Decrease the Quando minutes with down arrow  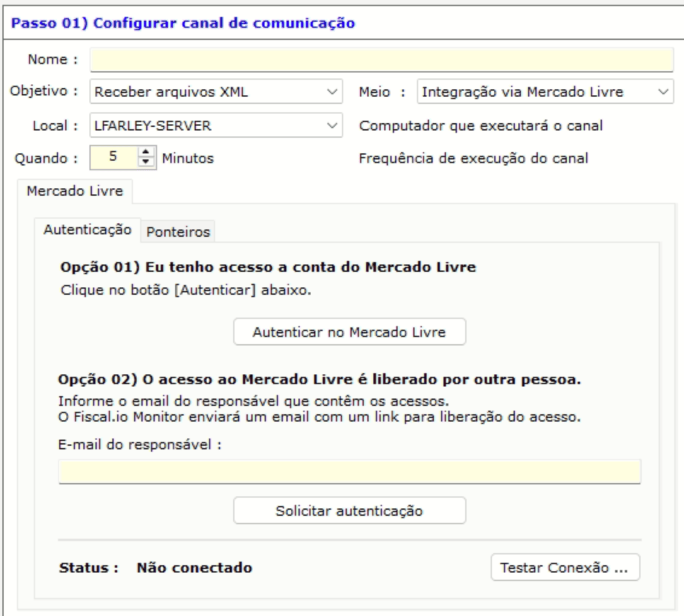[x=146, y=162]
